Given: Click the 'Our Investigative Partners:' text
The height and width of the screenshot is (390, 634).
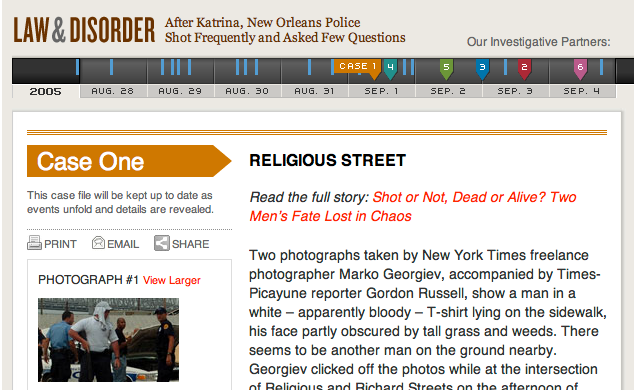Looking at the screenshot, I should coord(539,42).
